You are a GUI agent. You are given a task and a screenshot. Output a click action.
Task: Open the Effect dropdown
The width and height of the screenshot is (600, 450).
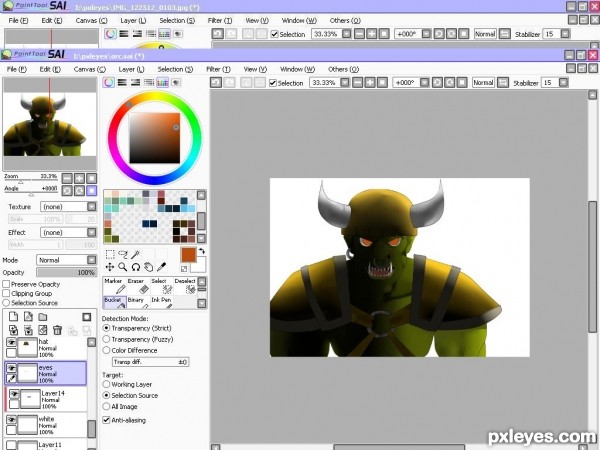coord(91,232)
